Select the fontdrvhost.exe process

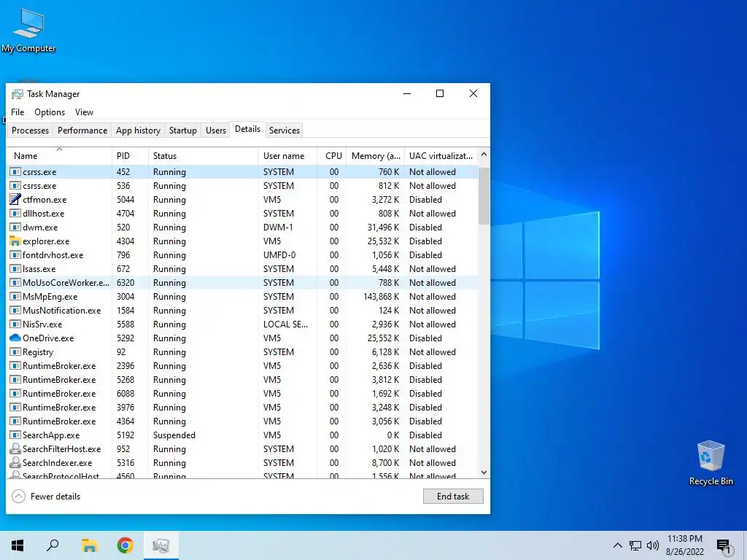(242, 254)
